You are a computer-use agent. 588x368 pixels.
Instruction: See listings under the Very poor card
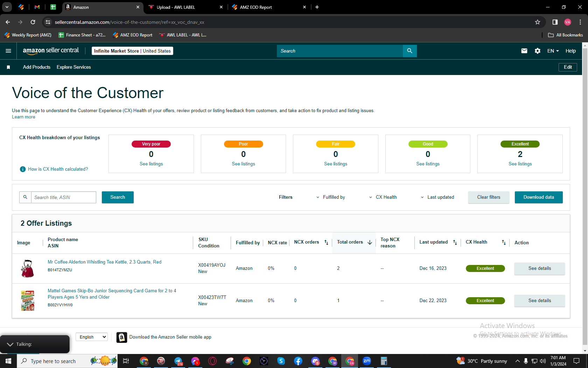coord(151,164)
